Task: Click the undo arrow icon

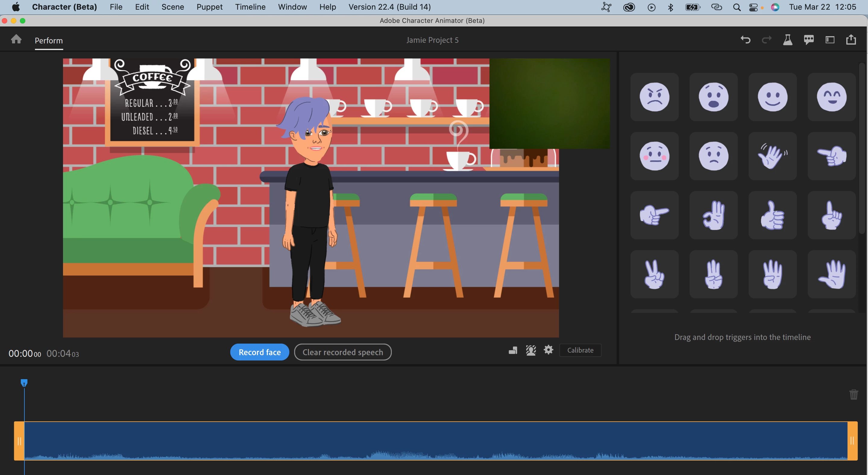Action: click(745, 40)
